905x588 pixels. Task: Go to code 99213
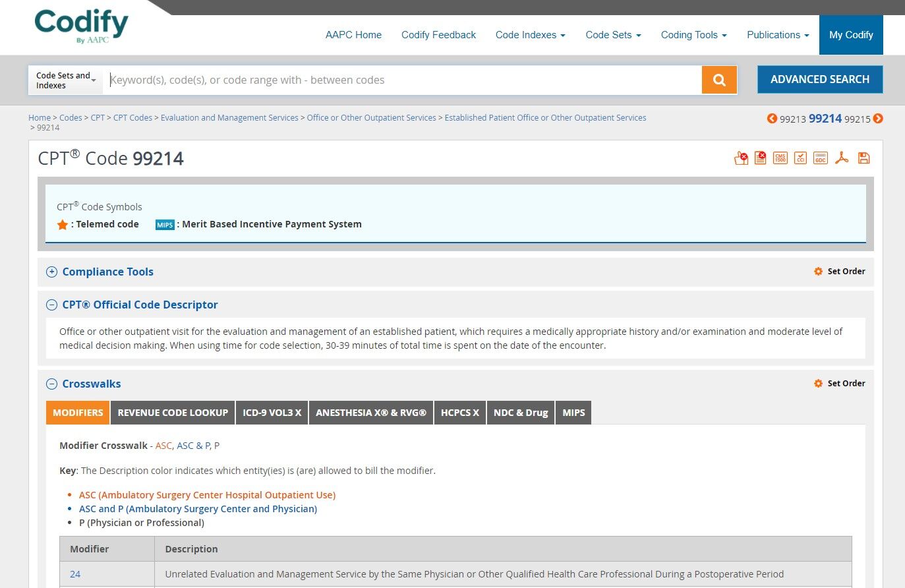click(x=793, y=119)
